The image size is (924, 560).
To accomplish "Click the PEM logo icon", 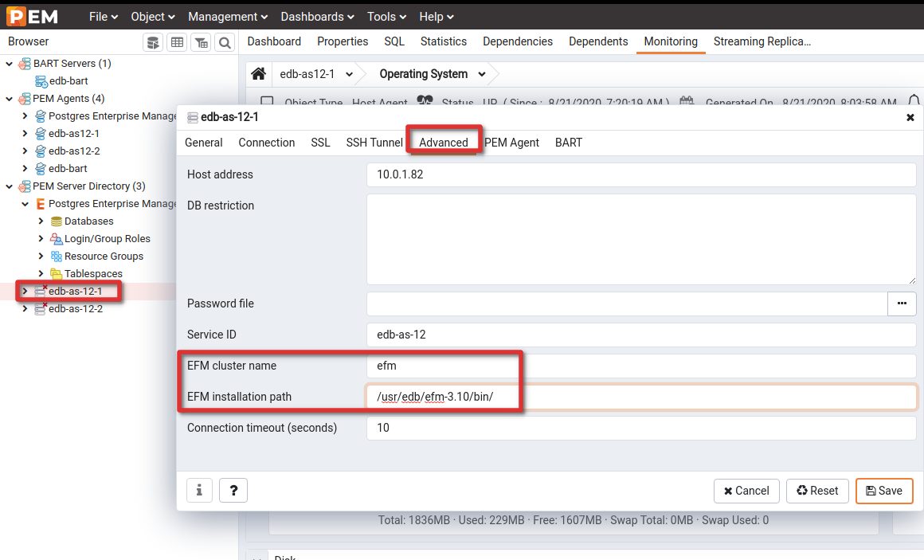I will pyautogui.click(x=33, y=16).
